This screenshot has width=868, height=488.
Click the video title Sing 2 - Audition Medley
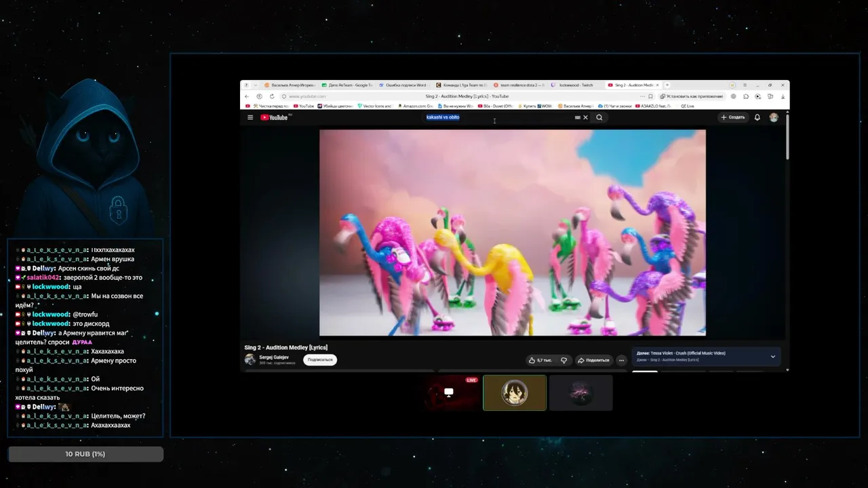coord(285,348)
